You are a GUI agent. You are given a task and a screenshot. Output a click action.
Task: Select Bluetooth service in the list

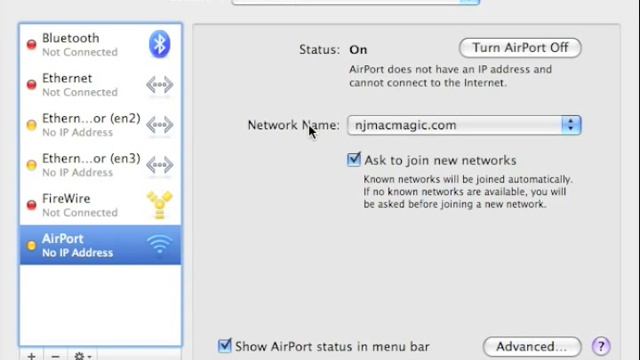tap(100, 44)
